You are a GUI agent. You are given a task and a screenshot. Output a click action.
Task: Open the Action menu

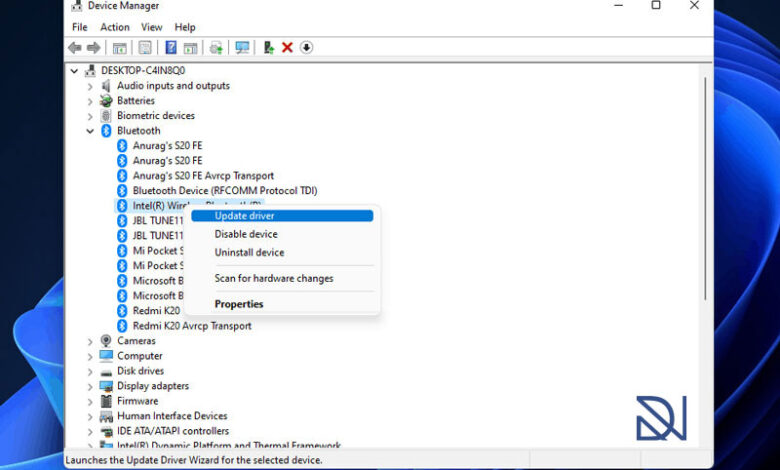click(115, 27)
